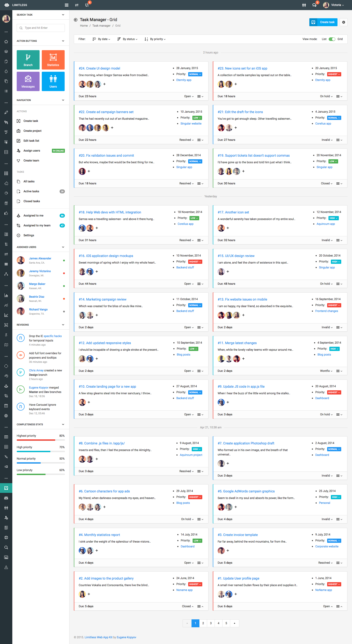Toggle the List/Grid view mode switch

tap(332, 39)
